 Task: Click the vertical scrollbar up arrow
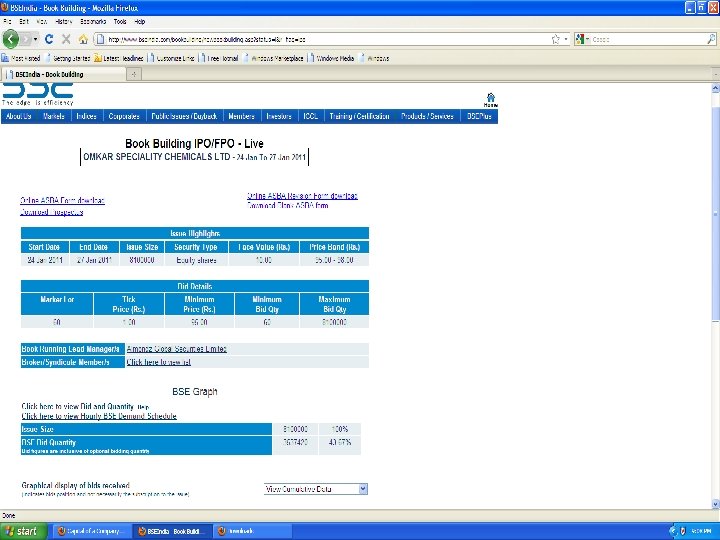715,88
